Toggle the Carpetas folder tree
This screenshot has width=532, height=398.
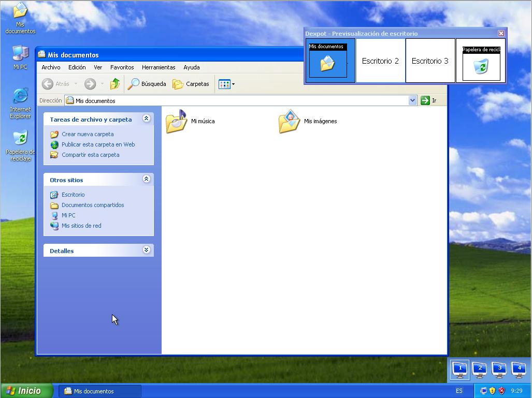point(191,84)
